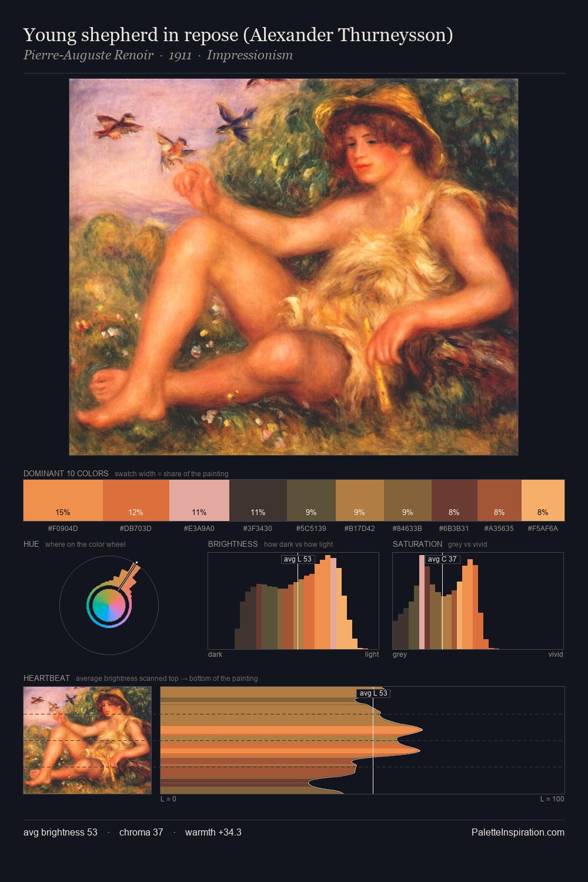Click the 'HEARTBEAT' section heading
588x882 pixels.
[46, 678]
